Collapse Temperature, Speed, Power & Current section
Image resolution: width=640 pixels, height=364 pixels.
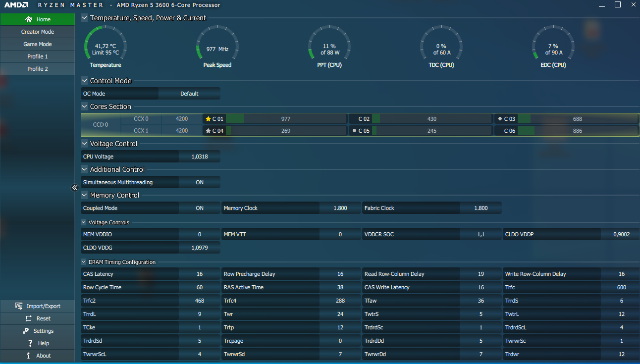[84, 18]
